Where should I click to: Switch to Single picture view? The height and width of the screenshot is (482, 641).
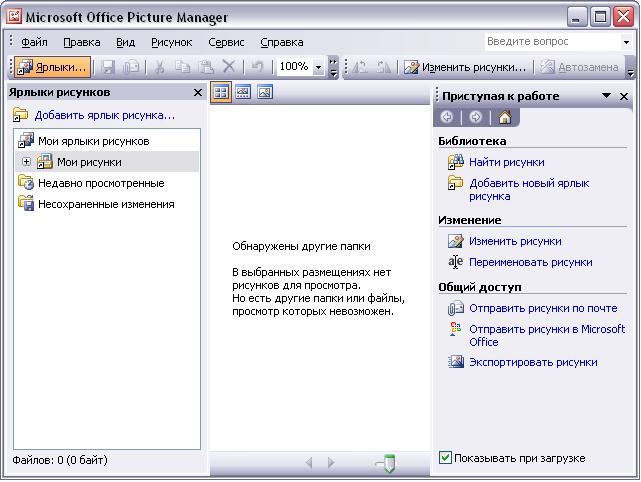(x=265, y=92)
